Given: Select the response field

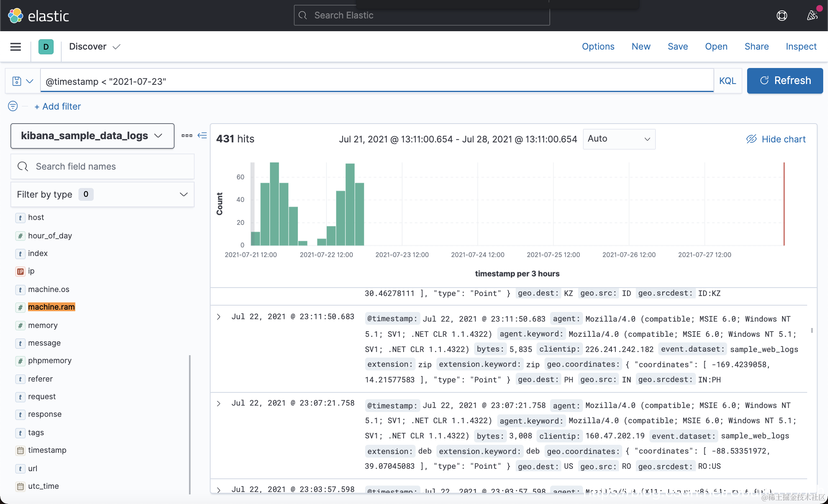Looking at the screenshot, I should tap(44, 414).
